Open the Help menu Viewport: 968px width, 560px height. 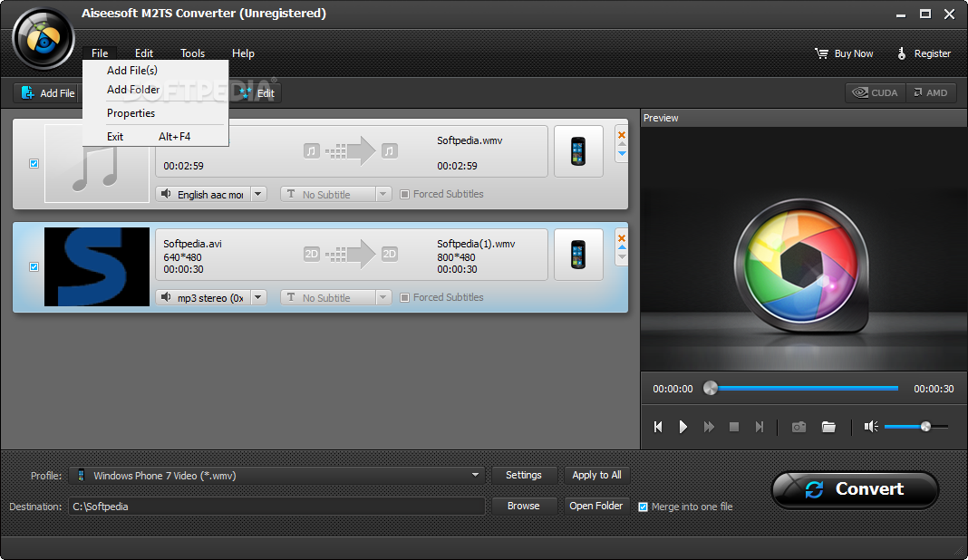coord(243,53)
